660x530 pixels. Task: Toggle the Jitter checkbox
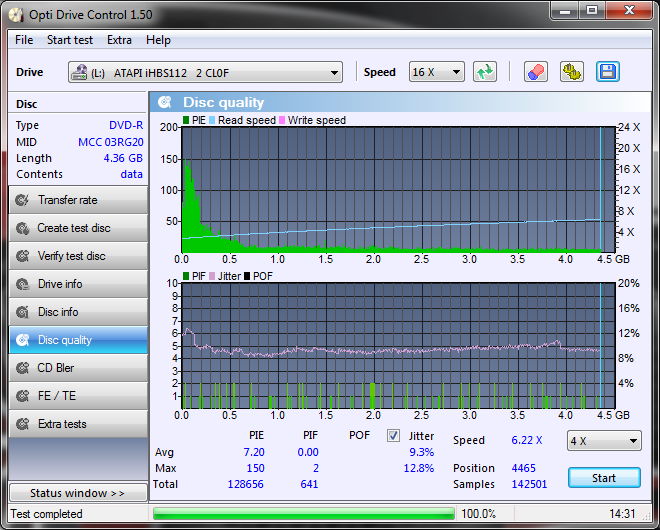tap(394, 436)
